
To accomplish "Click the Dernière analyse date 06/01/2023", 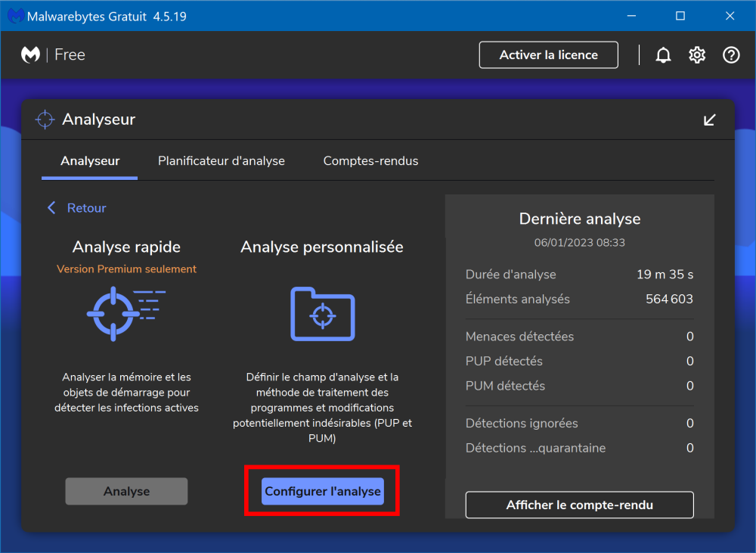I will [579, 243].
